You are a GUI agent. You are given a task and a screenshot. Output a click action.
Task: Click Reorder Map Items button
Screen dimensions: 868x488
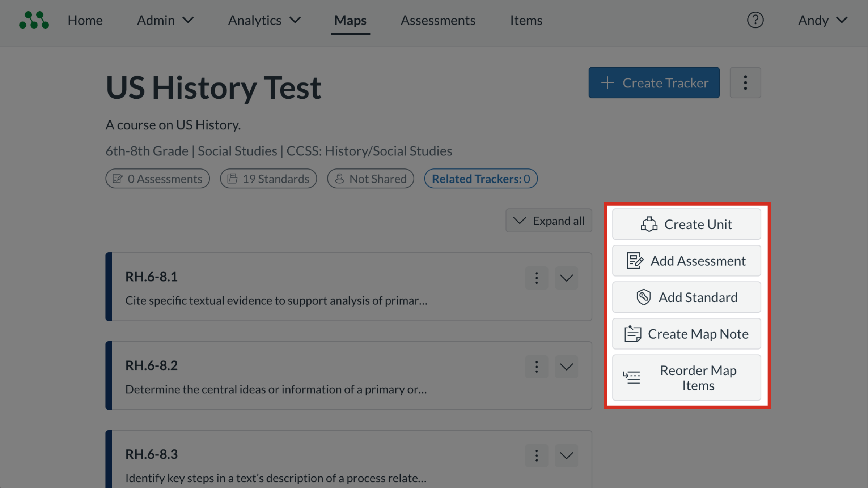[x=686, y=377]
